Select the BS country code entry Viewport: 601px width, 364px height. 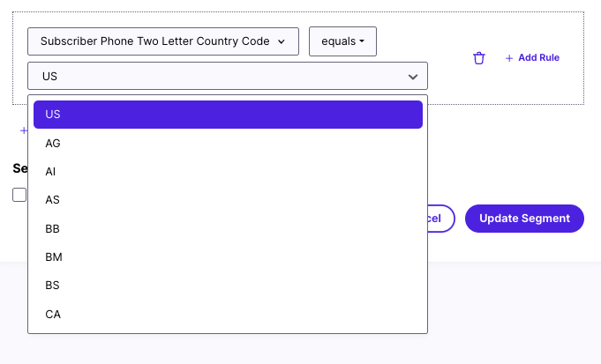pyautogui.click(x=228, y=286)
